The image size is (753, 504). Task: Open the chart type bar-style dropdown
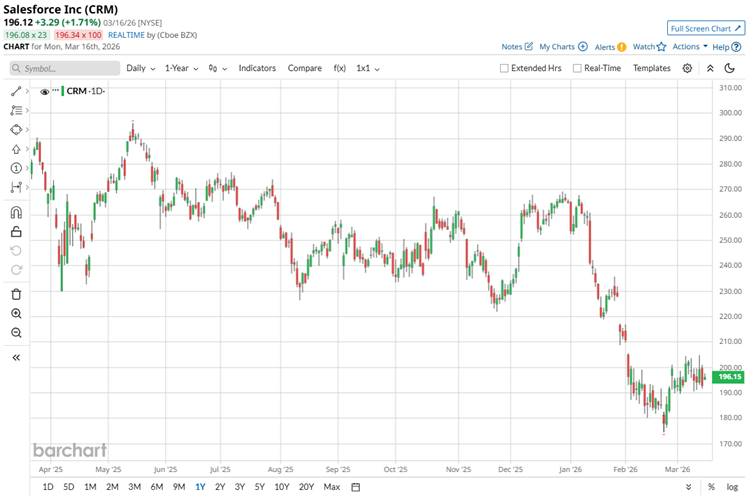218,68
